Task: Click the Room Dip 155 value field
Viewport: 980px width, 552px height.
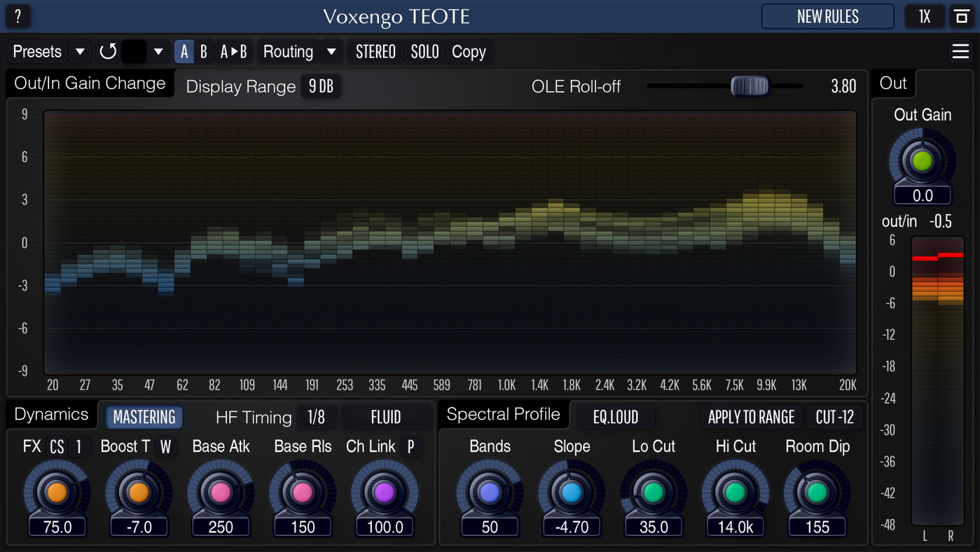Action: [x=817, y=527]
